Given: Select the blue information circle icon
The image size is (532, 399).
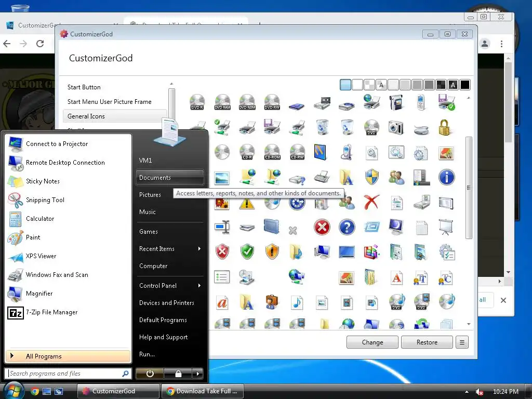Looking at the screenshot, I should coord(446,177).
